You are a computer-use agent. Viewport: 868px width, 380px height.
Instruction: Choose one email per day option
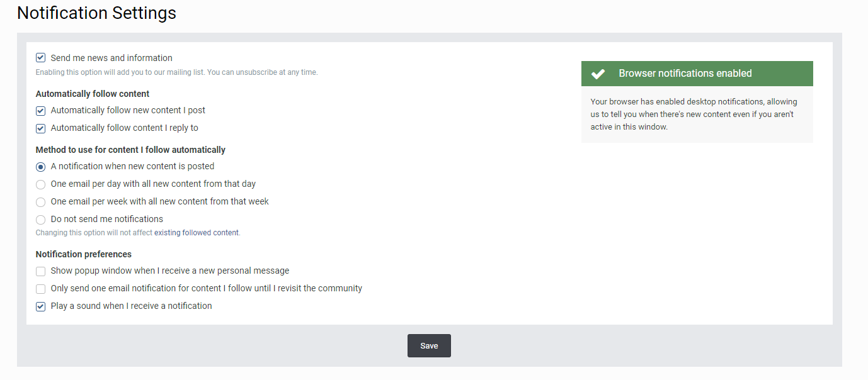41,184
